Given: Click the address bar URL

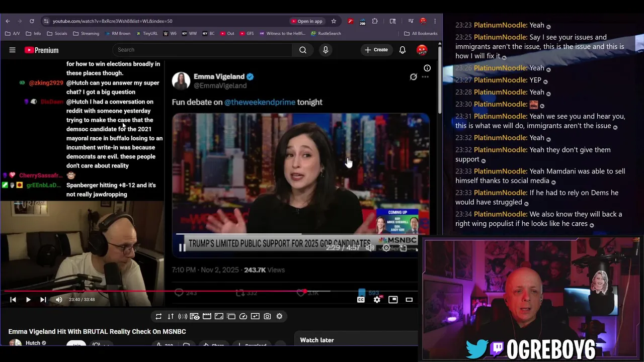Looking at the screenshot, I should pos(112,21).
